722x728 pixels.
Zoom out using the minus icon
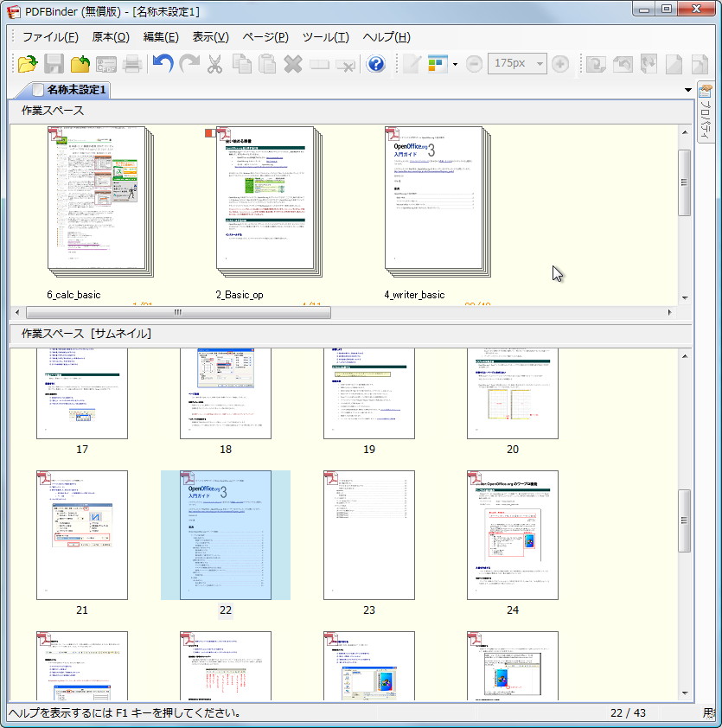click(x=474, y=64)
